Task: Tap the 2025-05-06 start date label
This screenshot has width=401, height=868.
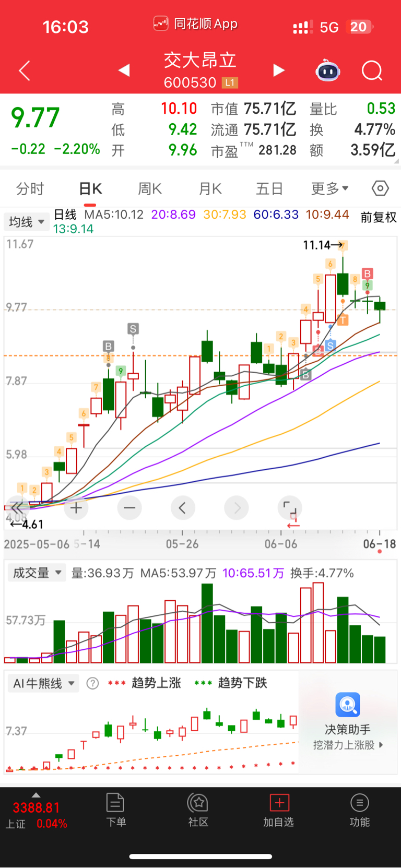Action: click(37, 544)
